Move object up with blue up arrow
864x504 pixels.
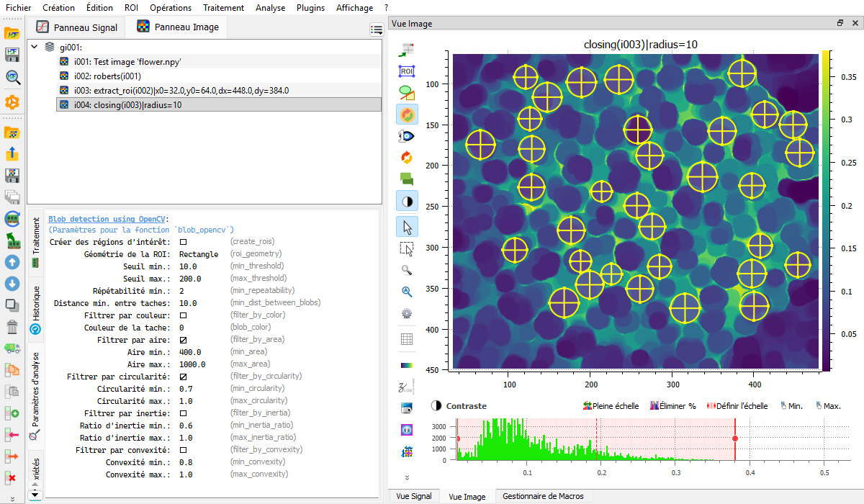tap(12, 262)
